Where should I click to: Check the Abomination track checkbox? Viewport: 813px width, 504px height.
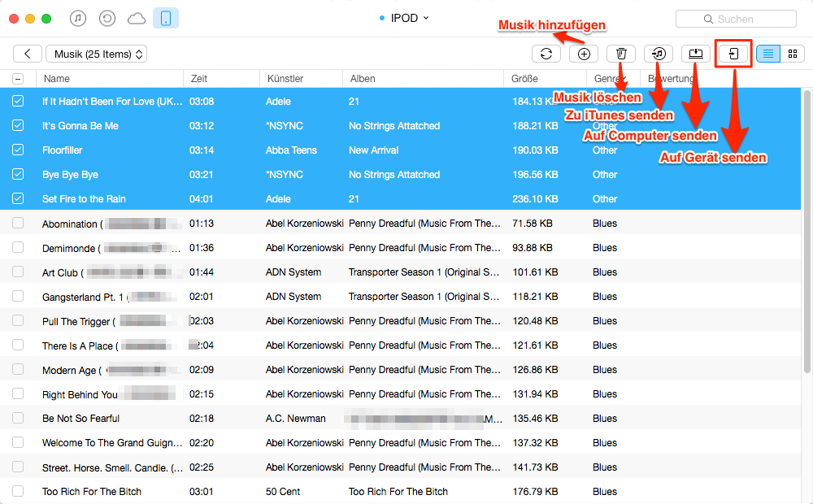click(18, 223)
